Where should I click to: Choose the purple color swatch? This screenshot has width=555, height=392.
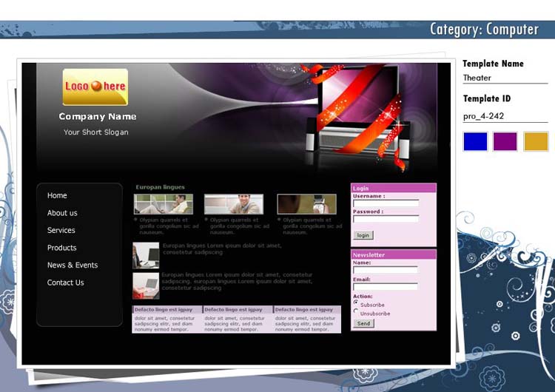pos(505,141)
